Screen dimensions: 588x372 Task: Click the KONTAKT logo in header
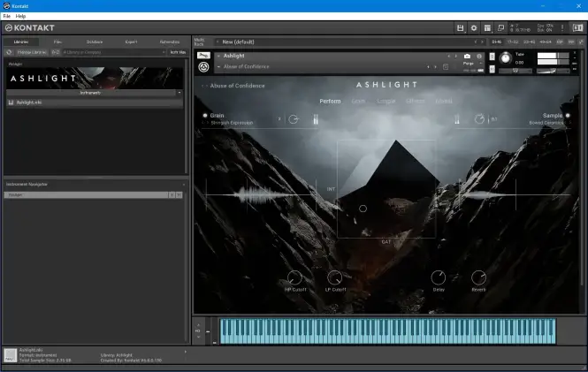(30, 27)
